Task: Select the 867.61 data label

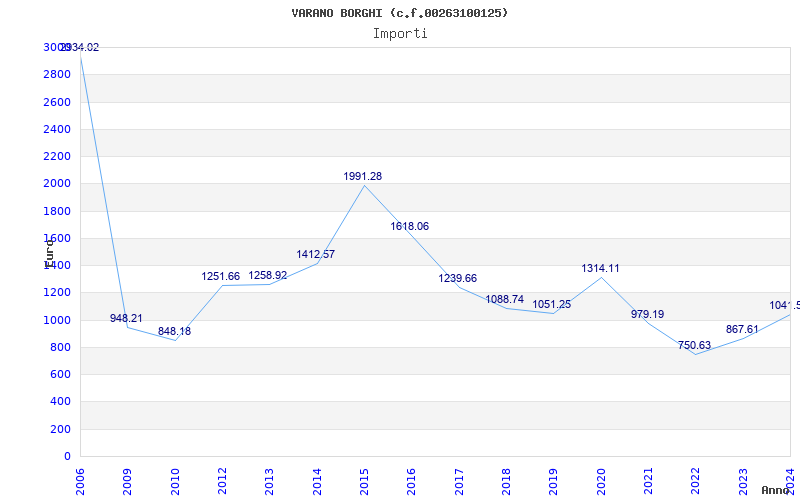Action: pos(742,330)
